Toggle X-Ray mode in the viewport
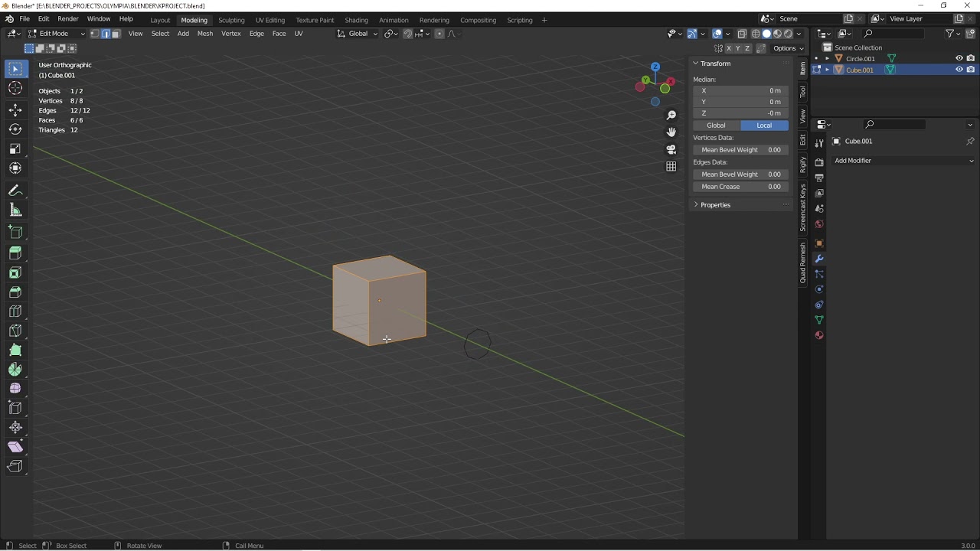Image resolution: width=980 pixels, height=551 pixels. click(741, 33)
